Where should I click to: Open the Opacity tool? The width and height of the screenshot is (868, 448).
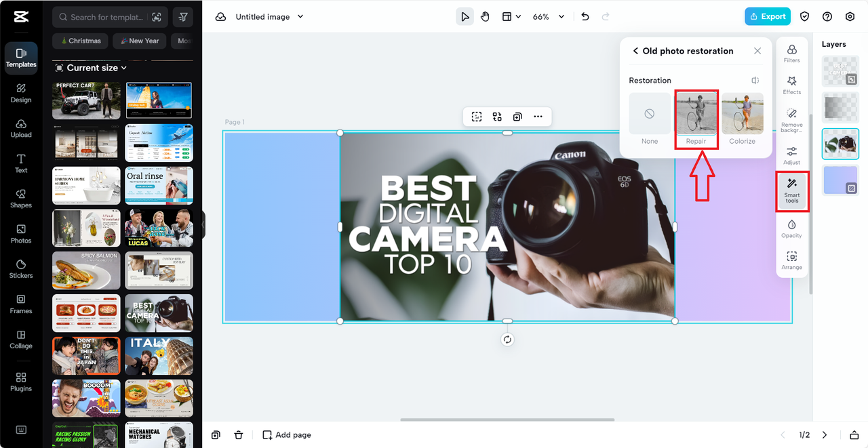[791, 228]
